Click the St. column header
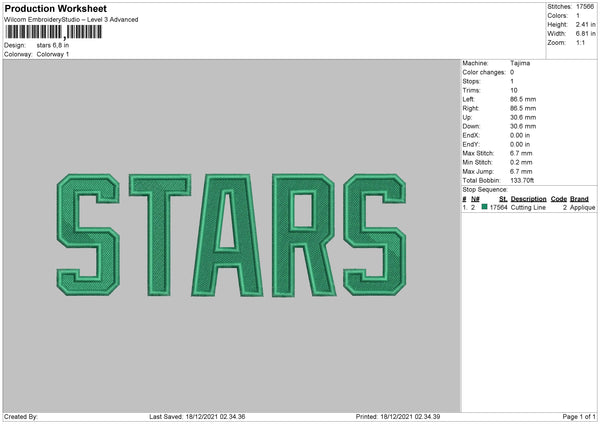 [x=503, y=199]
